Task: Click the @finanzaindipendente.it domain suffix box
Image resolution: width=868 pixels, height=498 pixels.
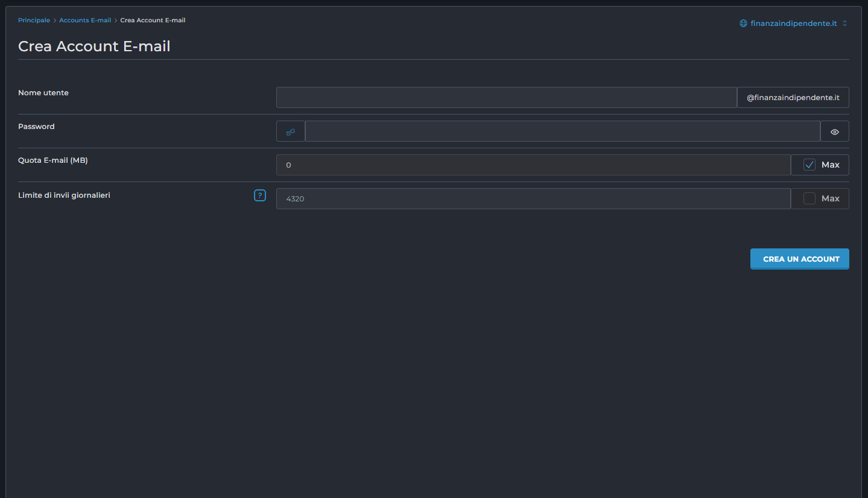Action: point(793,98)
